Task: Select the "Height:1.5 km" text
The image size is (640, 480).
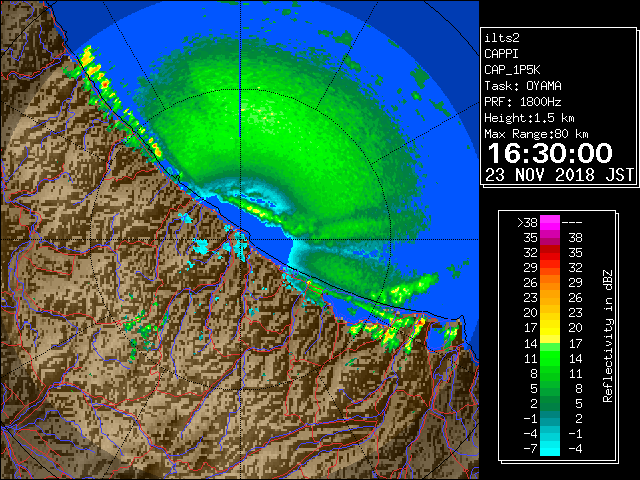Action: click(x=529, y=118)
